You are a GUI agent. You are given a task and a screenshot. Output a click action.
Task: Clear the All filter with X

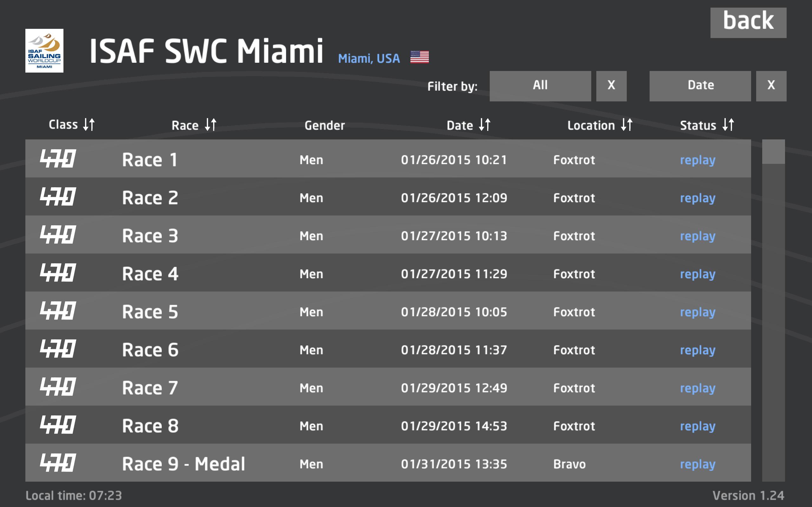coord(611,86)
